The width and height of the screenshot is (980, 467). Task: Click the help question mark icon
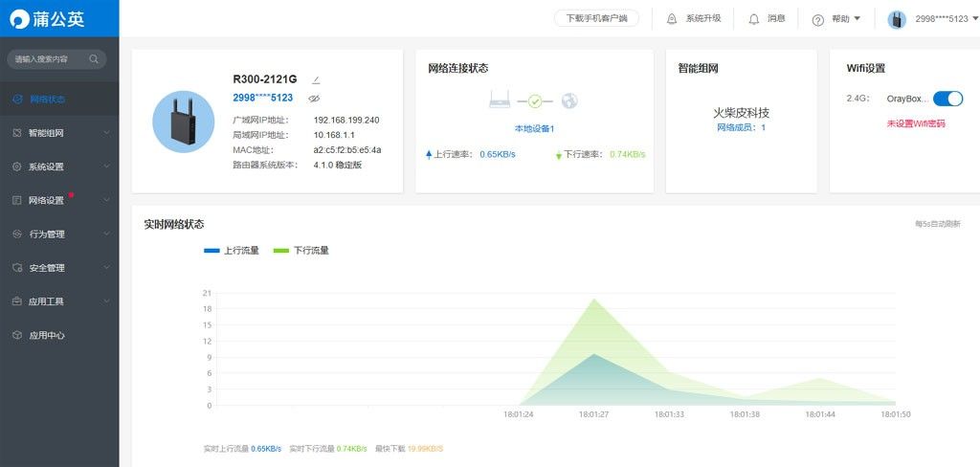817,19
